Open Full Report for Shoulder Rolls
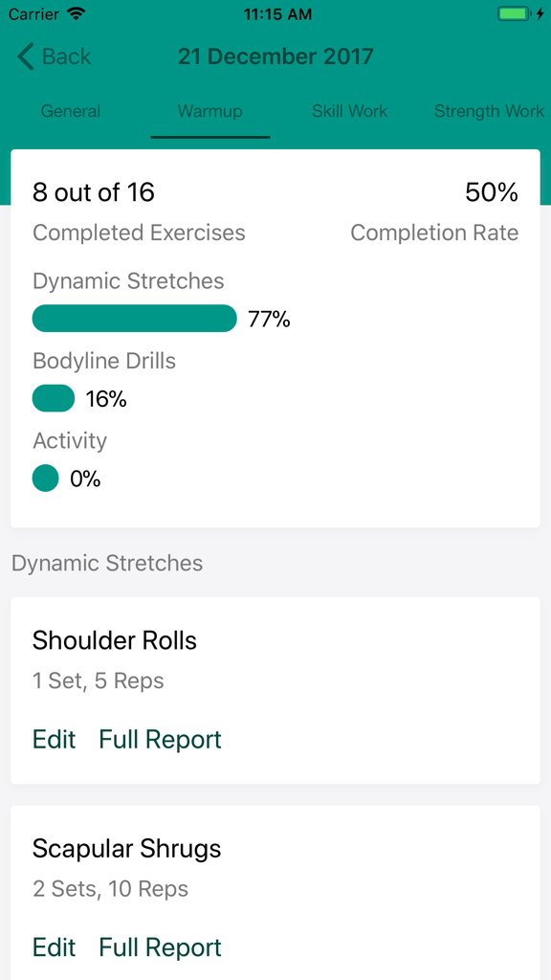The image size is (551, 980). pos(160,739)
